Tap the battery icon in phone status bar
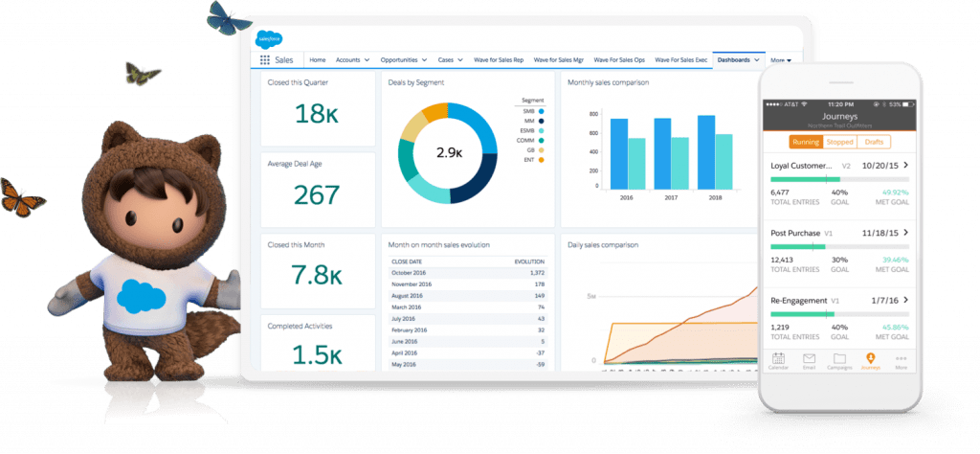This screenshot has width=980, height=454. pos(910,103)
